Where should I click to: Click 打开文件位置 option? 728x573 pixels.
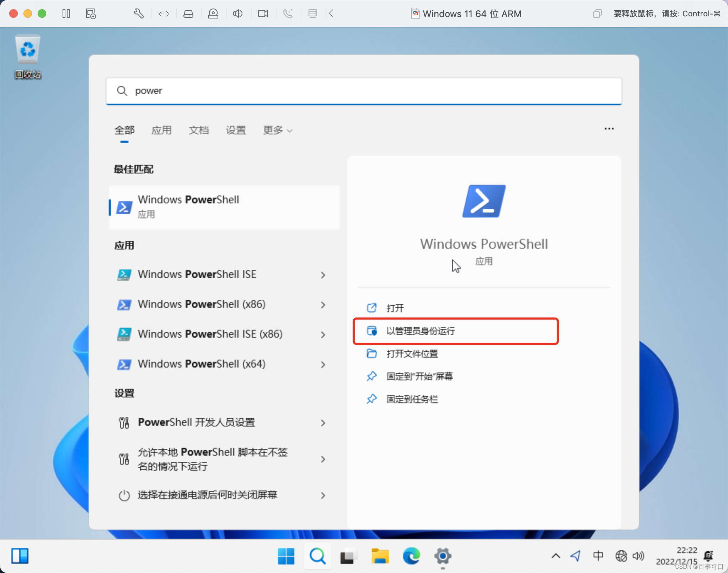(412, 354)
